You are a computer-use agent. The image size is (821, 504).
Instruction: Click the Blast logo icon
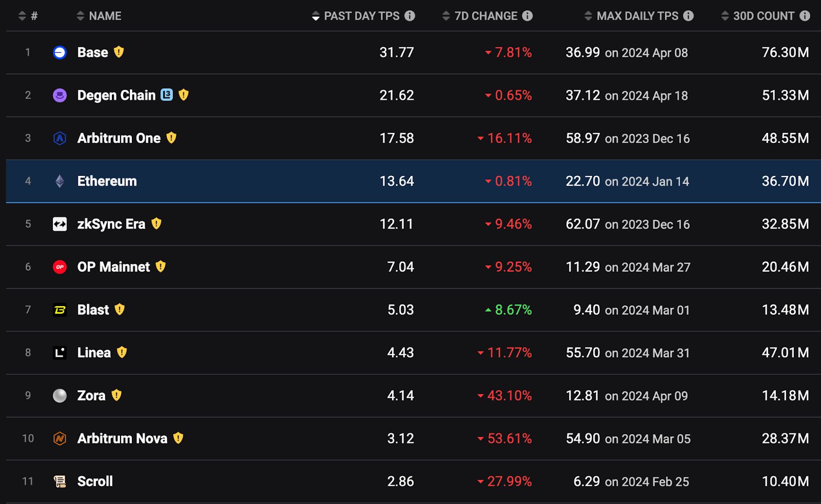(60, 310)
